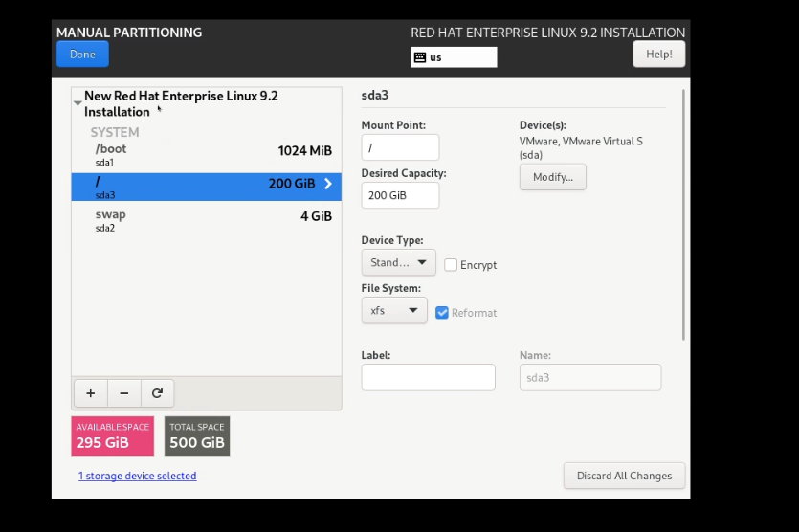Click the VMware Virtual S (sda) device text
This screenshot has height=532, width=799.
coord(581,147)
